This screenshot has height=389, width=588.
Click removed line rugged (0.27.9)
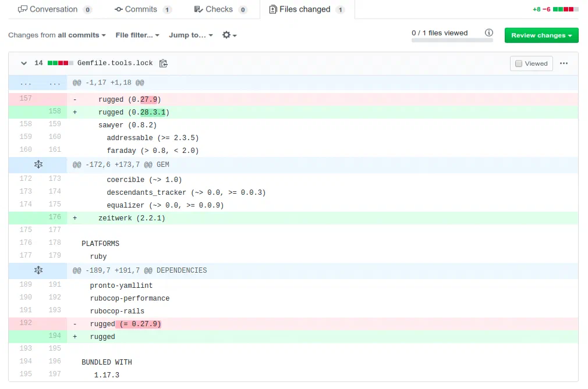pos(293,99)
